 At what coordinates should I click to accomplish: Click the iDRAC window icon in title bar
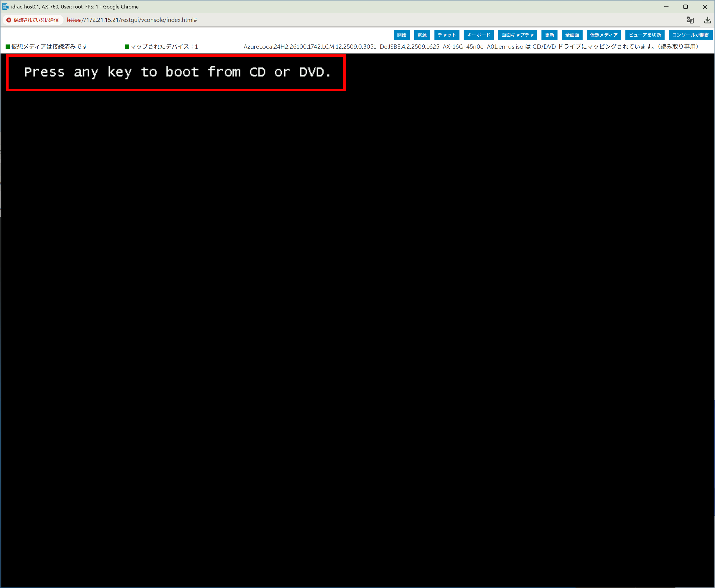[6, 6]
